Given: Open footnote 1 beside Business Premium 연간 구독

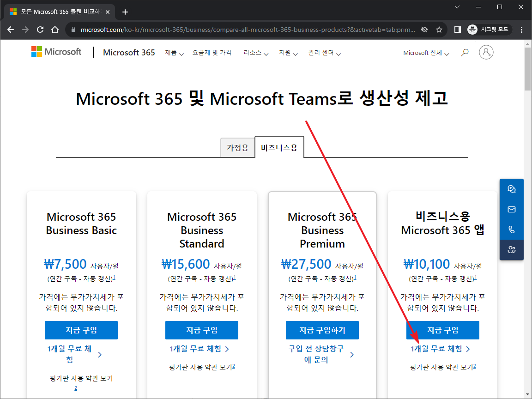Looking at the screenshot, I should coord(355,278).
